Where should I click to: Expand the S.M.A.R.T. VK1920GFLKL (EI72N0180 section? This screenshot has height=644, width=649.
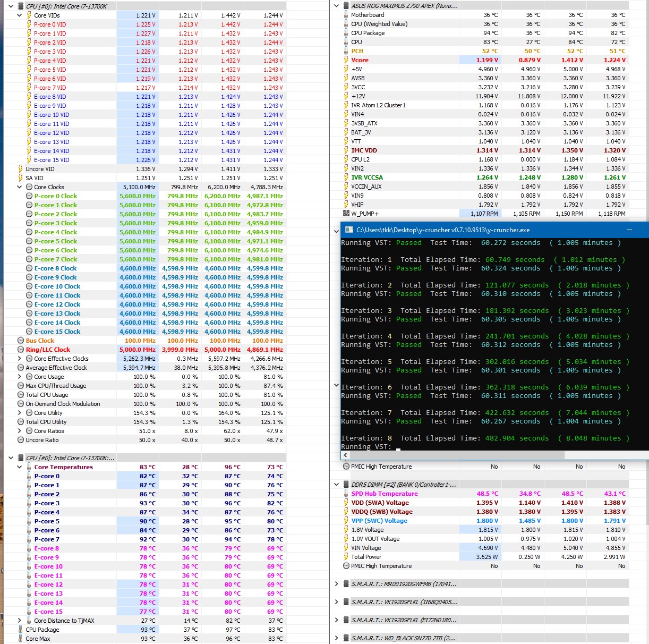point(336,620)
